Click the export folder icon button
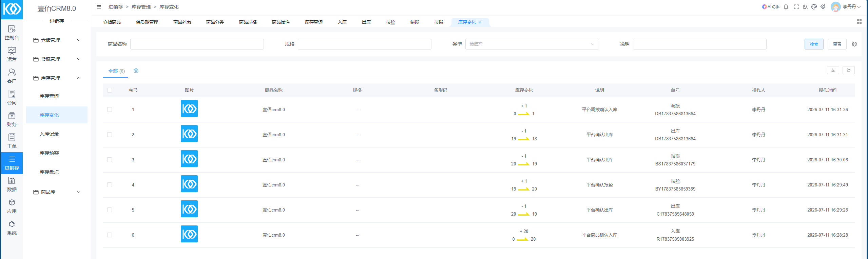The height and width of the screenshot is (259, 868). (x=849, y=70)
